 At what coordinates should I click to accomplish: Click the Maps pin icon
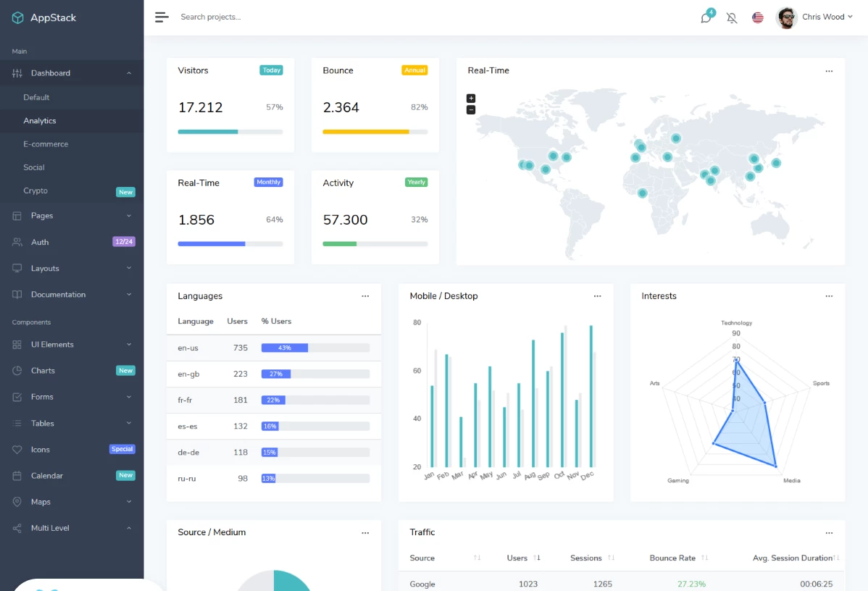(17, 502)
